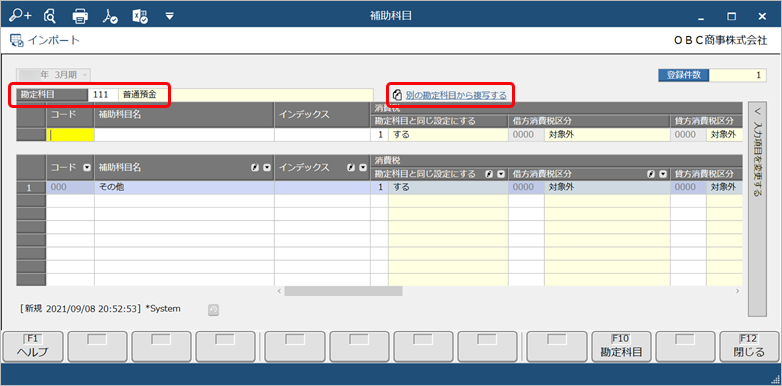Click the 借方消費税区分 column edit icon
Image resolution: width=782 pixels, height=386 pixels.
coord(650,174)
